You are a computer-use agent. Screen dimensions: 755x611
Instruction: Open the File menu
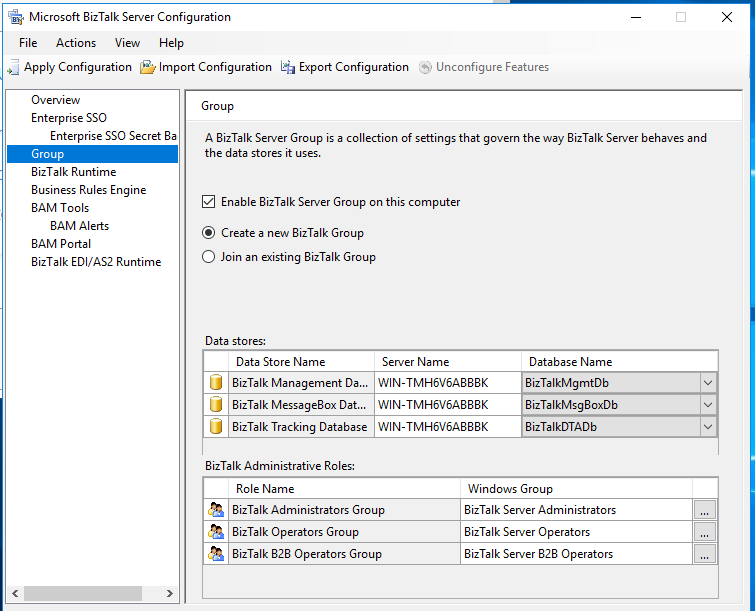tap(28, 43)
